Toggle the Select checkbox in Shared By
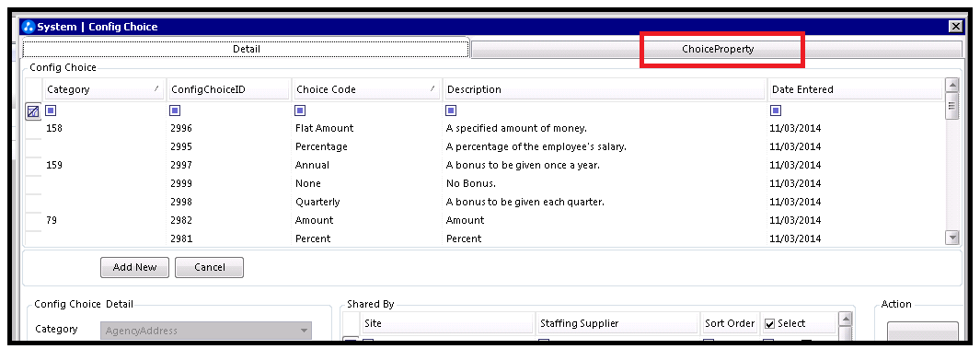The height and width of the screenshot is (349, 980). (x=770, y=324)
